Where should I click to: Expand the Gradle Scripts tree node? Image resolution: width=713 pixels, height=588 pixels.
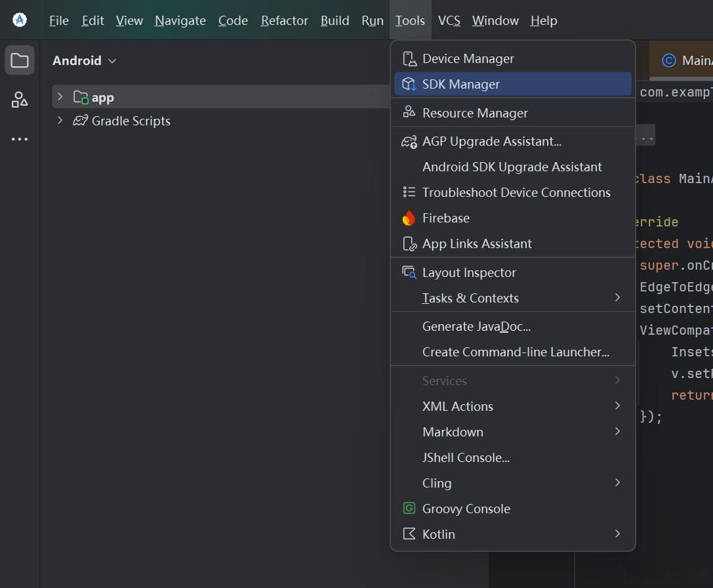(60, 120)
